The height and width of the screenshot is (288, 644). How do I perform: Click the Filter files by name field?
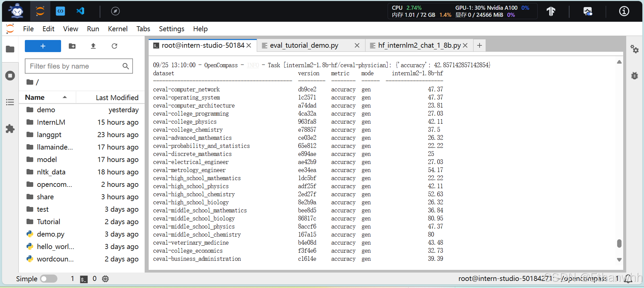pos(79,66)
